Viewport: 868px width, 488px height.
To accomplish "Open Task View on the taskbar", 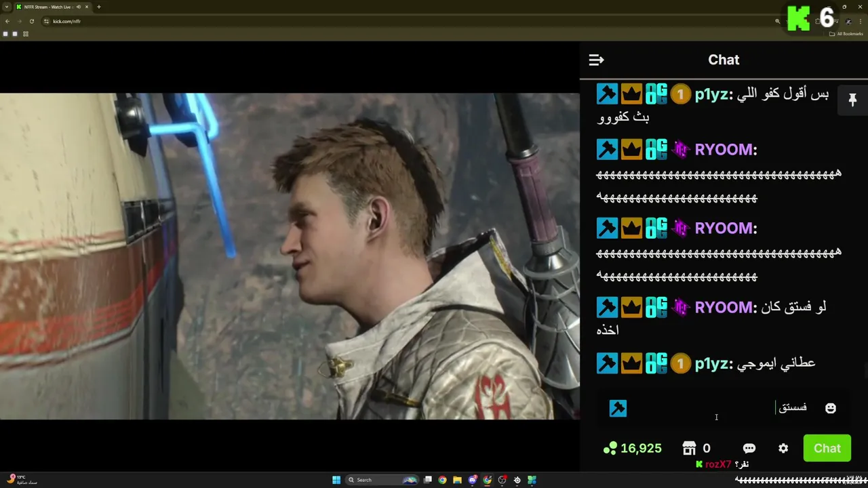I will click(x=428, y=480).
